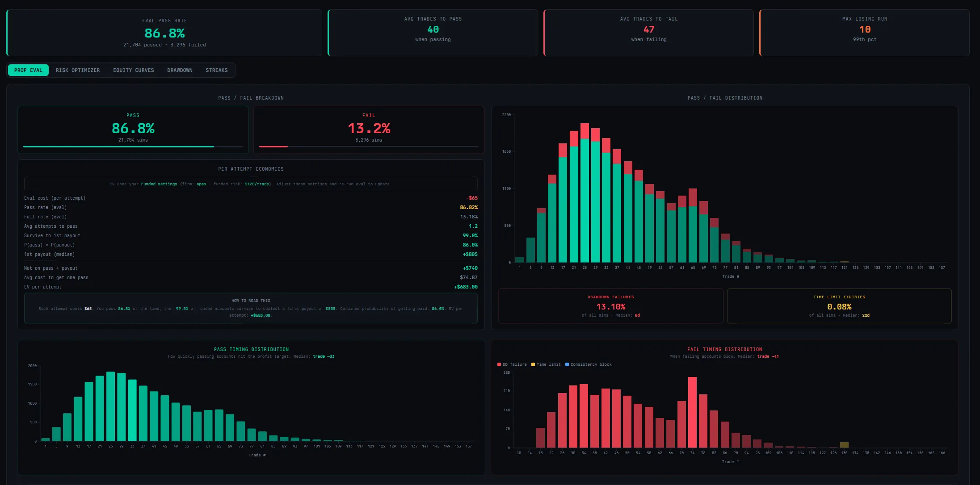Toggle the Time limit legend item
Screen dimensions: 980x485
point(546,364)
